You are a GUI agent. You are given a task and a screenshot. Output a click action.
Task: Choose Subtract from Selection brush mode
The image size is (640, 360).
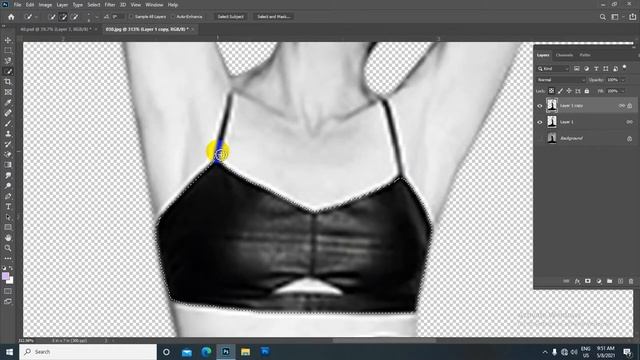coord(75,17)
